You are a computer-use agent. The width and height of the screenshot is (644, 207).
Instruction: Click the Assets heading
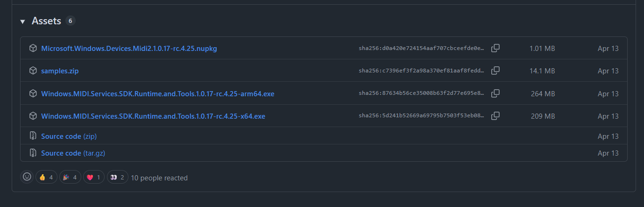point(46,21)
